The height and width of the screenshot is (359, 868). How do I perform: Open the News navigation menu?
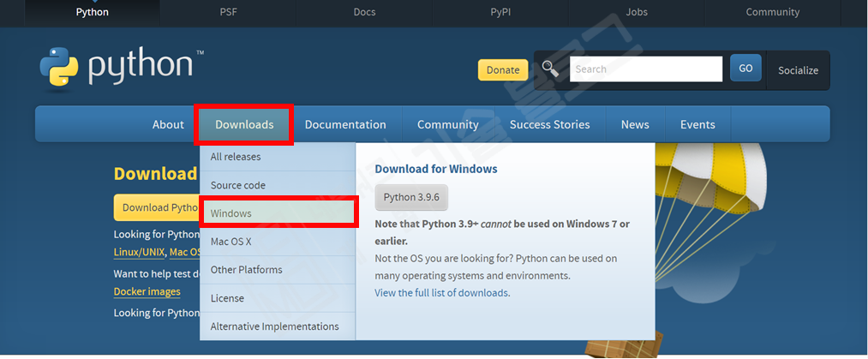point(635,124)
